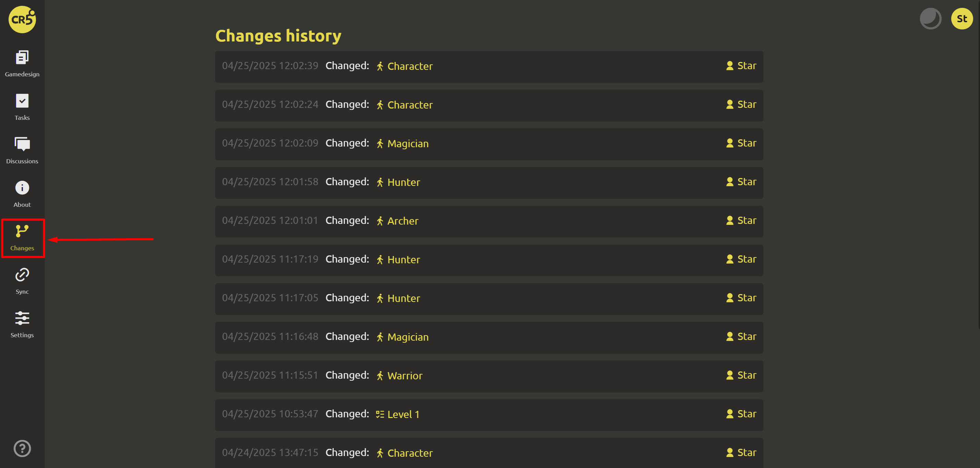The height and width of the screenshot is (468, 980).
Task: Click Hunter link from 12:01:58 entry
Action: (x=403, y=182)
